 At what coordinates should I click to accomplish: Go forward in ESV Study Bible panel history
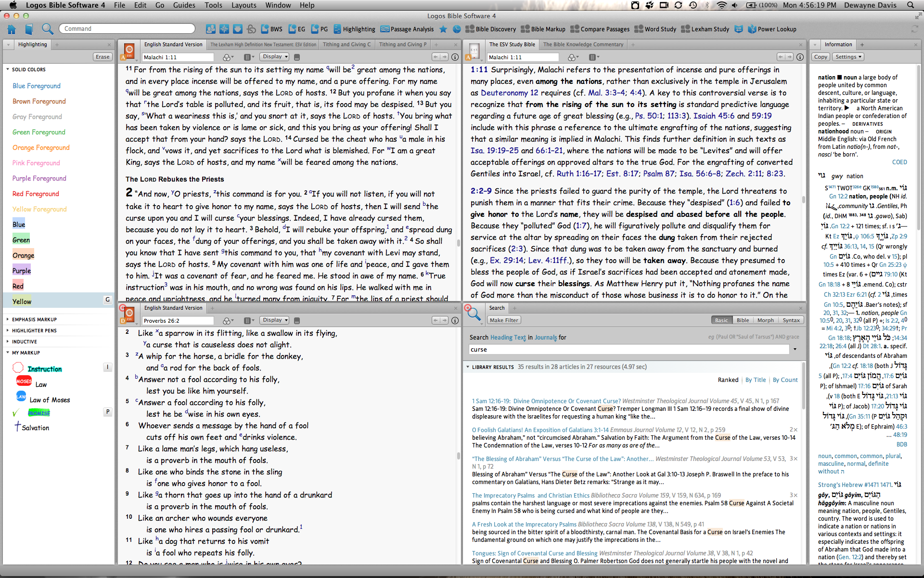click(789, 57)
